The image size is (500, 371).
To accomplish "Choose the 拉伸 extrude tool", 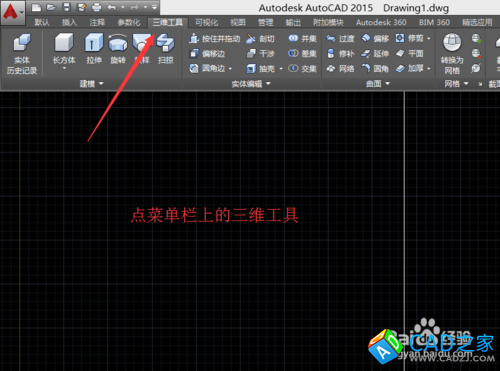I will [x=94, y=48].
